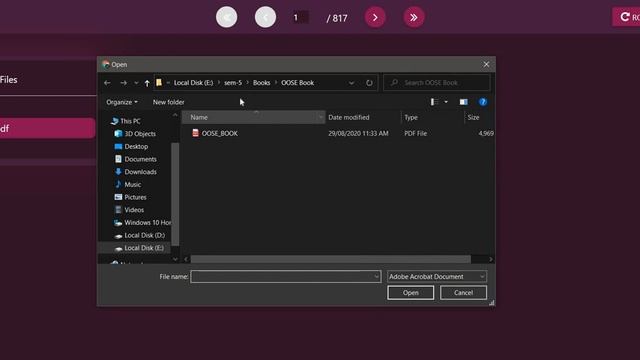Click the page number field showing 1

tap(300, 18)
